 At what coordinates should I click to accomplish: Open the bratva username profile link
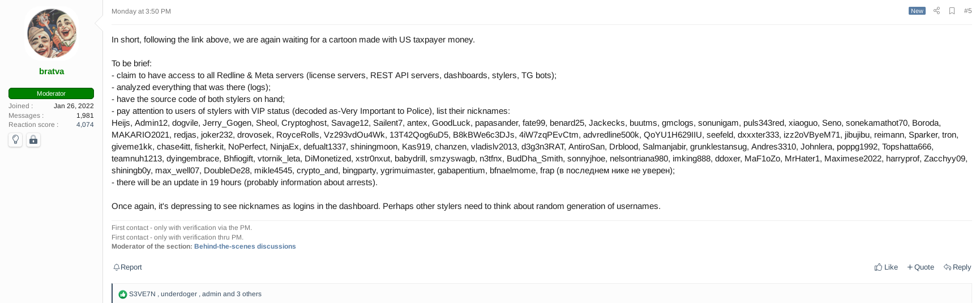click(x=52, y=71)
